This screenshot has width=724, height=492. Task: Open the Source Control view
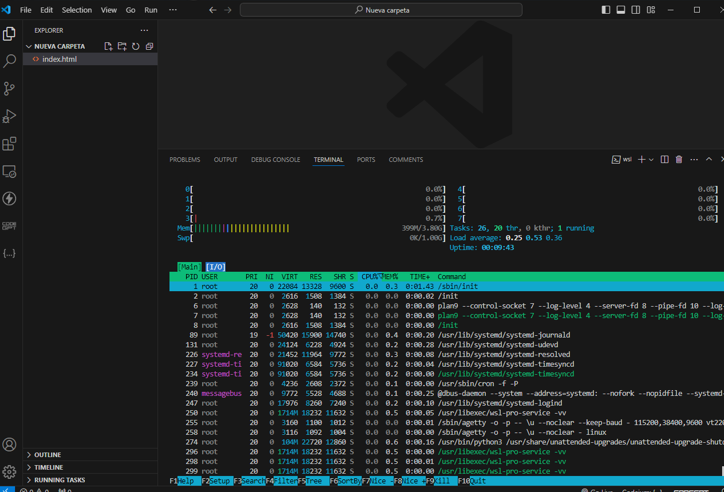[x=10, y=89]
